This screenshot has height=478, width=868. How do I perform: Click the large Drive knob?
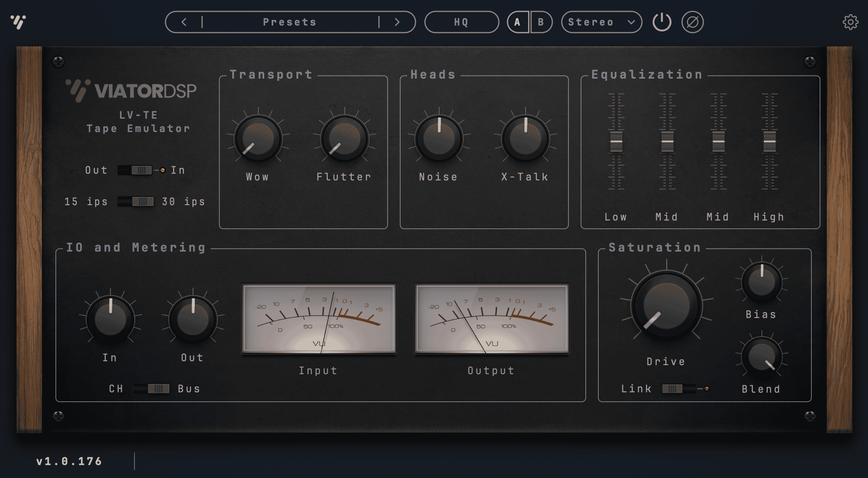pos(667,306)
